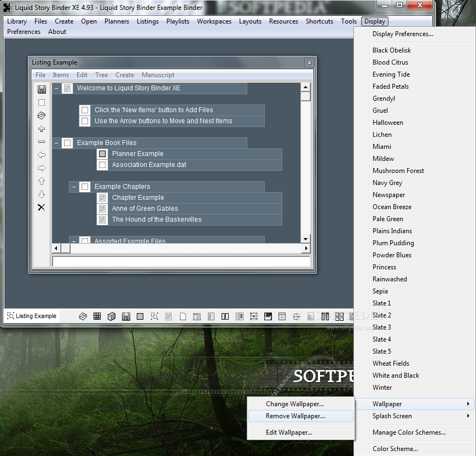
Task: Collapse the Welcome to Liquid Story Binder XE node
Action: (x=56, y=88)
